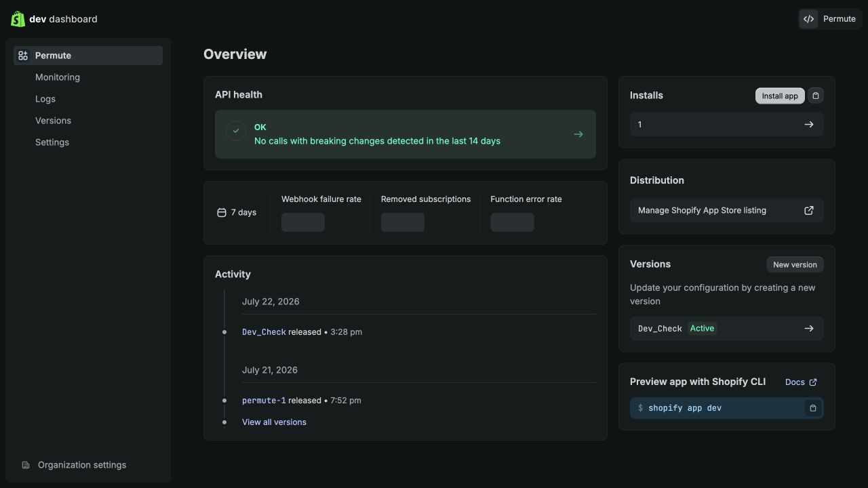Open the Docs link

801,382
